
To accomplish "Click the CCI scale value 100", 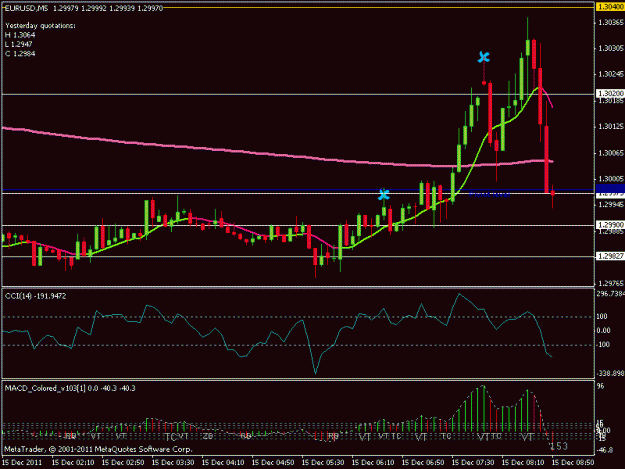I will click(602, 316).
